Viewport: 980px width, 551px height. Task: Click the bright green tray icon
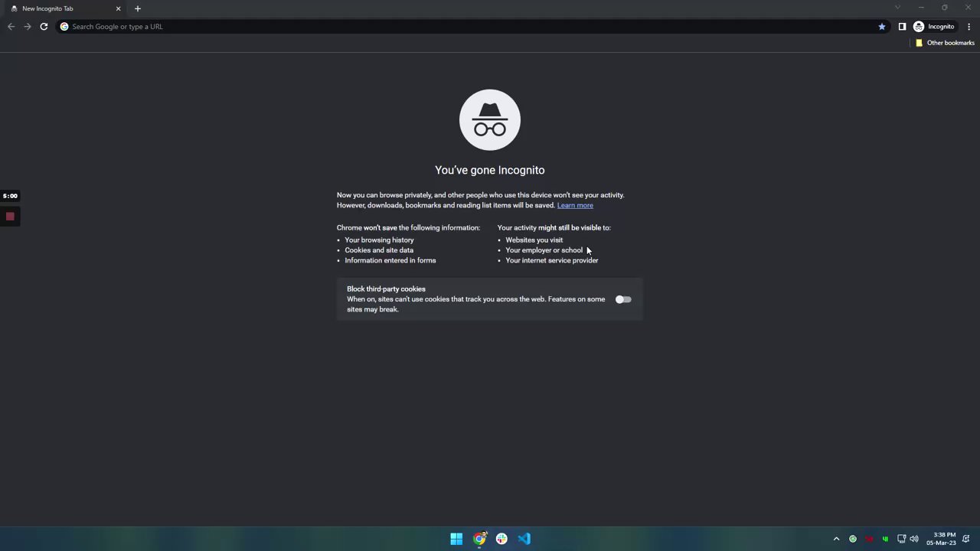point(885,539)
